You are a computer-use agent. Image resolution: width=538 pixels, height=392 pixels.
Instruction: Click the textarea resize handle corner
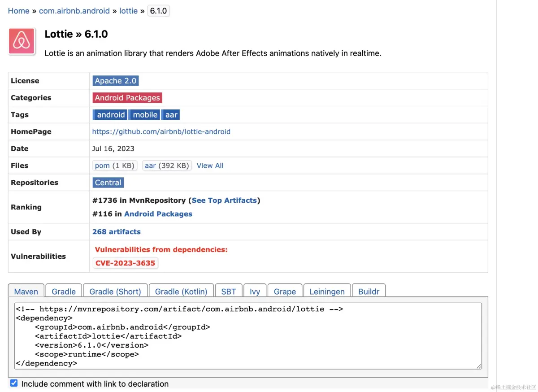click(x=479, y=366)
